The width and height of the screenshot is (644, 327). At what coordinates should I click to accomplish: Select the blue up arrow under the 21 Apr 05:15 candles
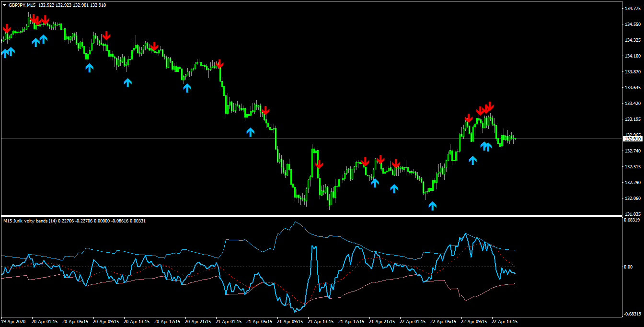250,132
